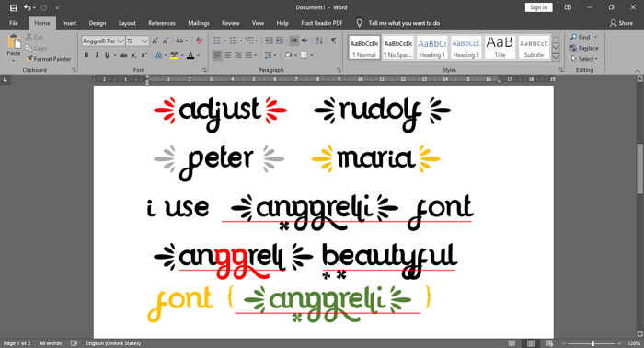Switch to the Layout tab

[127, 23]
